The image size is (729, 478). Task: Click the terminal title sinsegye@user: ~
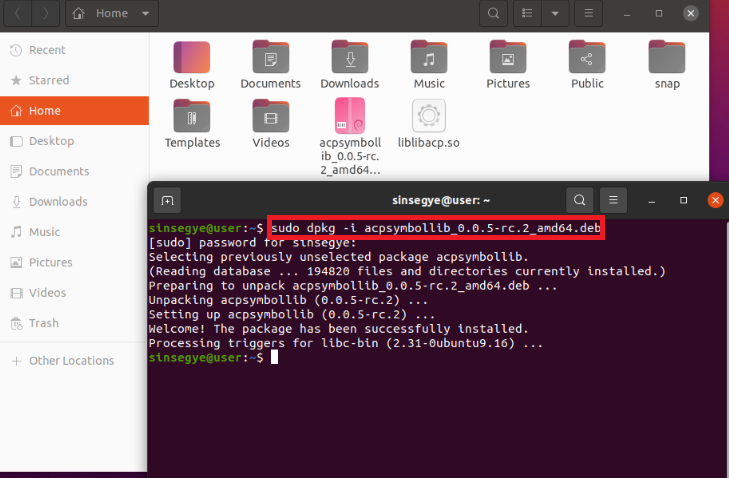pos(441,200)
